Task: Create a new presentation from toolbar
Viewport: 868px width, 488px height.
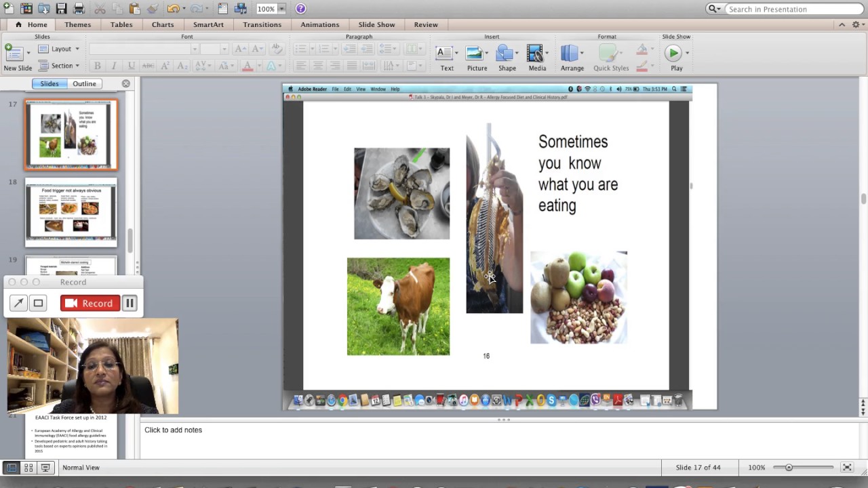Action: [x=8, y=9]
